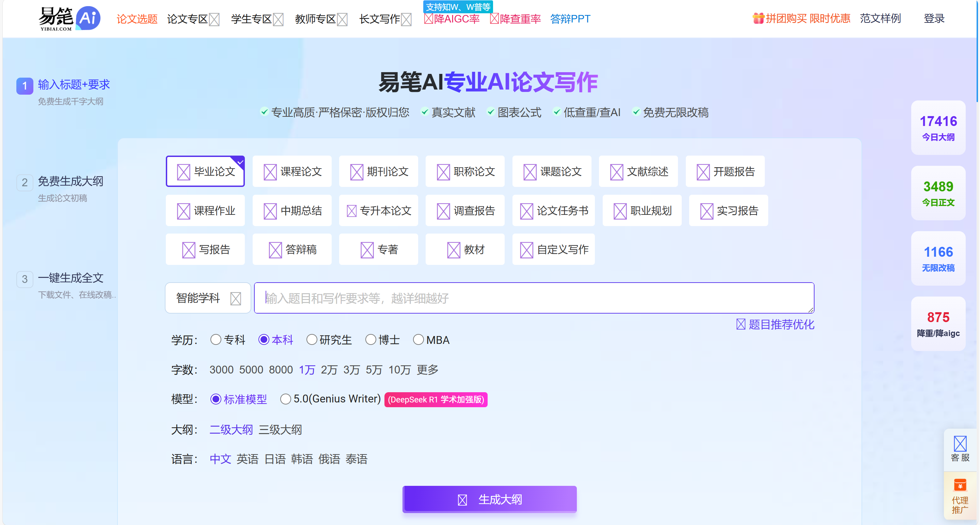980x525 pixels.
Task: Select the 5.0(Genius Writer) model radio
Action: pos(285,399)
